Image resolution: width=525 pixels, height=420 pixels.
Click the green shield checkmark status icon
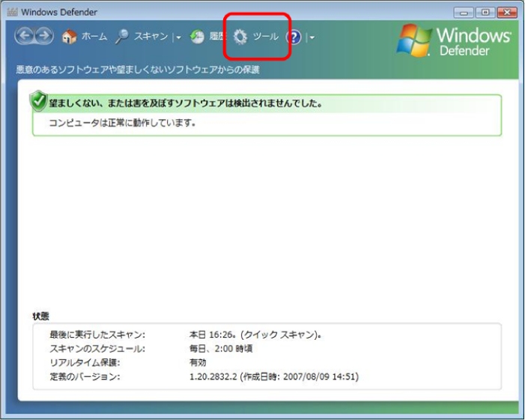point(37,102)
